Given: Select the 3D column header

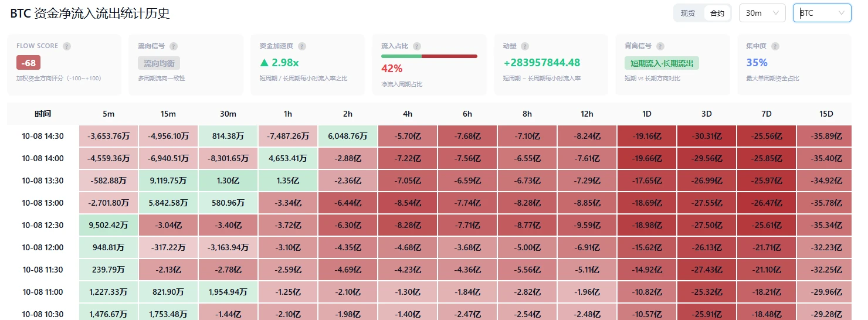Looking at the screenshot, I should [707, 114].
